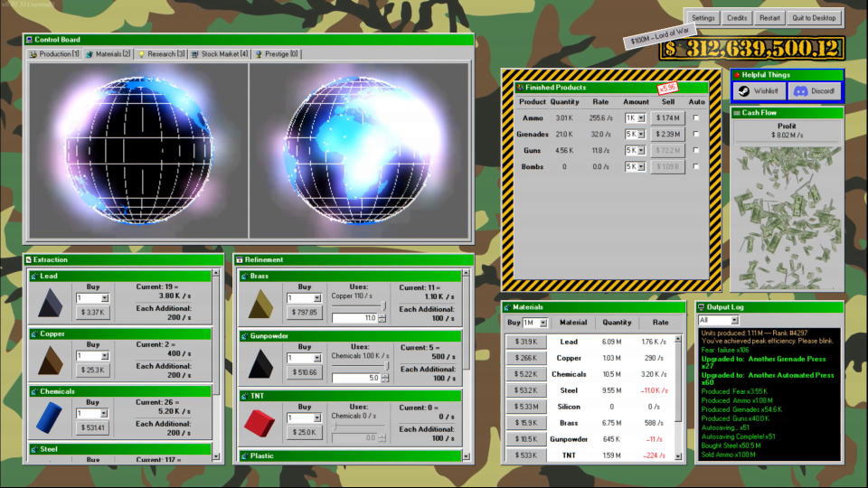Click the Brass pyramid icon in Refinement

261,304
